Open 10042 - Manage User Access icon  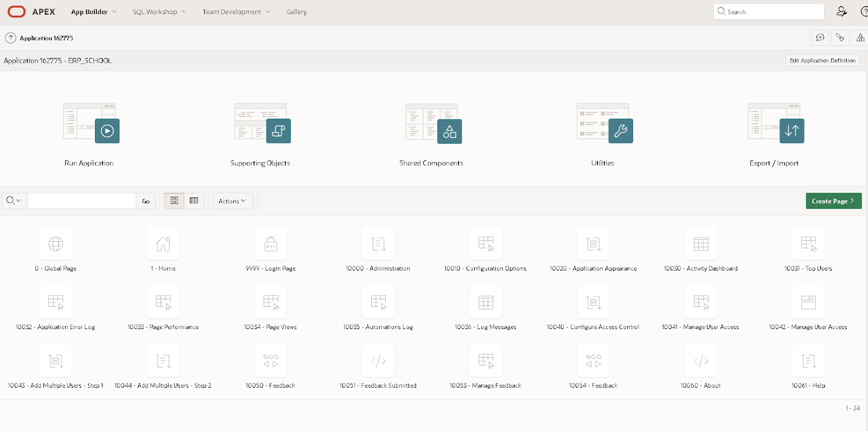tap(808, 303)
